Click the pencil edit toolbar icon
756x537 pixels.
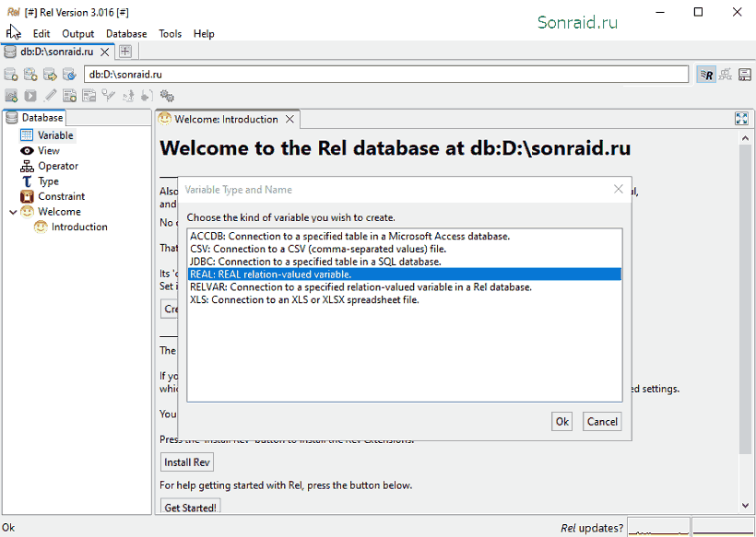(x=50, y=96)
